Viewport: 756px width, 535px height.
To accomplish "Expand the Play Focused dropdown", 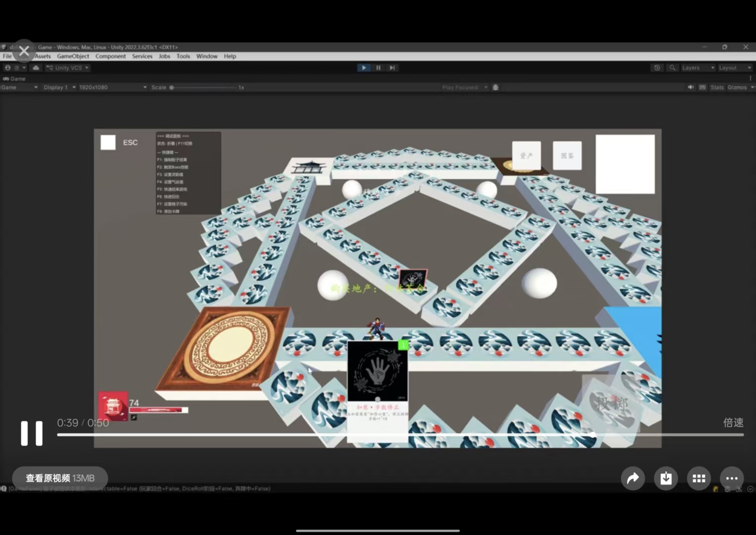I will point(464,88).
